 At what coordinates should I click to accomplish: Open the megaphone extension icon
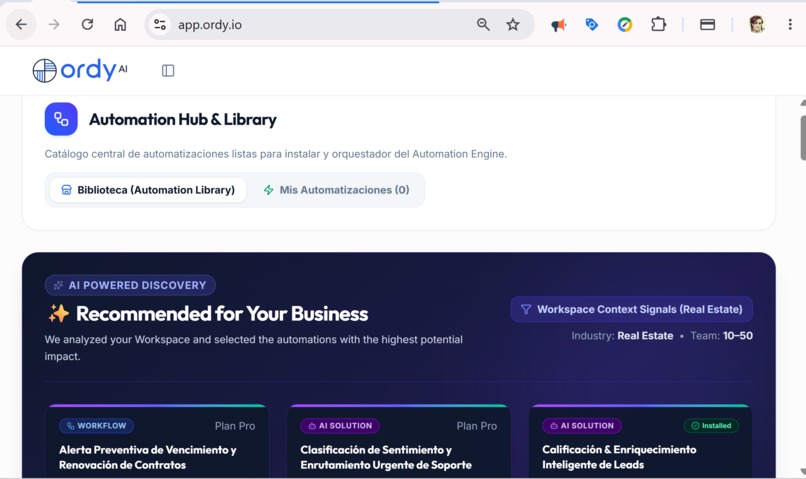point(558,25)
